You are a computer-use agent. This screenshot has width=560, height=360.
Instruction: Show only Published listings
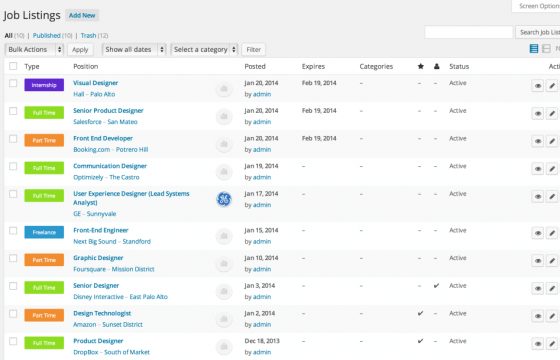coord(46,35)
